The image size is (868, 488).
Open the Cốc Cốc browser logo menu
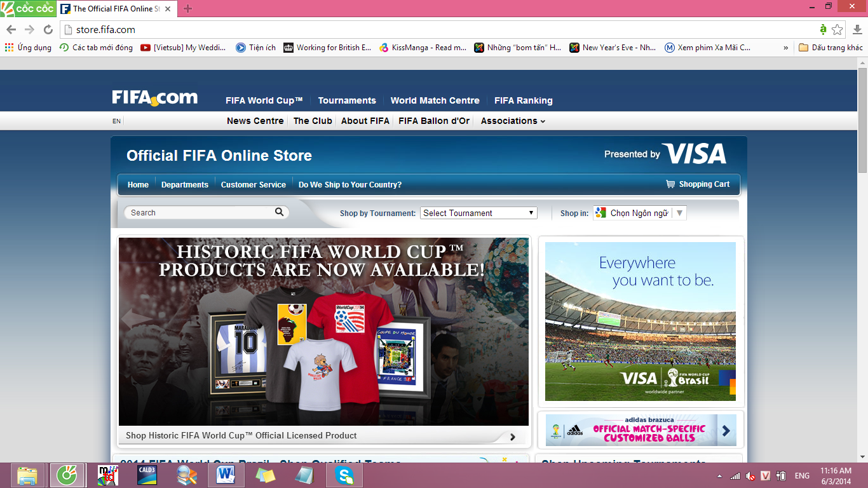point(27,8)
